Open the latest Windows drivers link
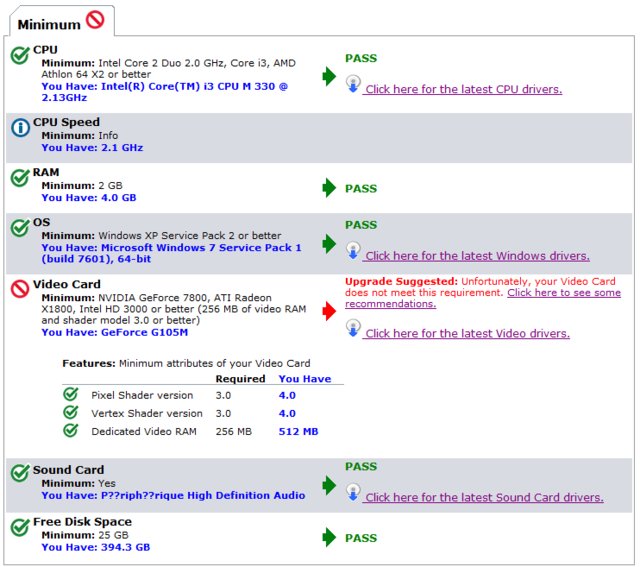The height and width of the screenshot is (567, 640). [x=477, y=256]
